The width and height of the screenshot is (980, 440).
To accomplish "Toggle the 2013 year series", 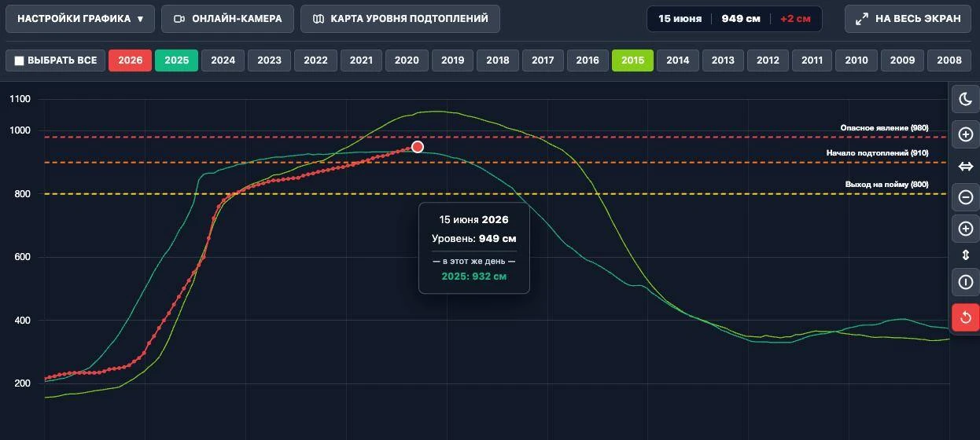I will point(723,60).
